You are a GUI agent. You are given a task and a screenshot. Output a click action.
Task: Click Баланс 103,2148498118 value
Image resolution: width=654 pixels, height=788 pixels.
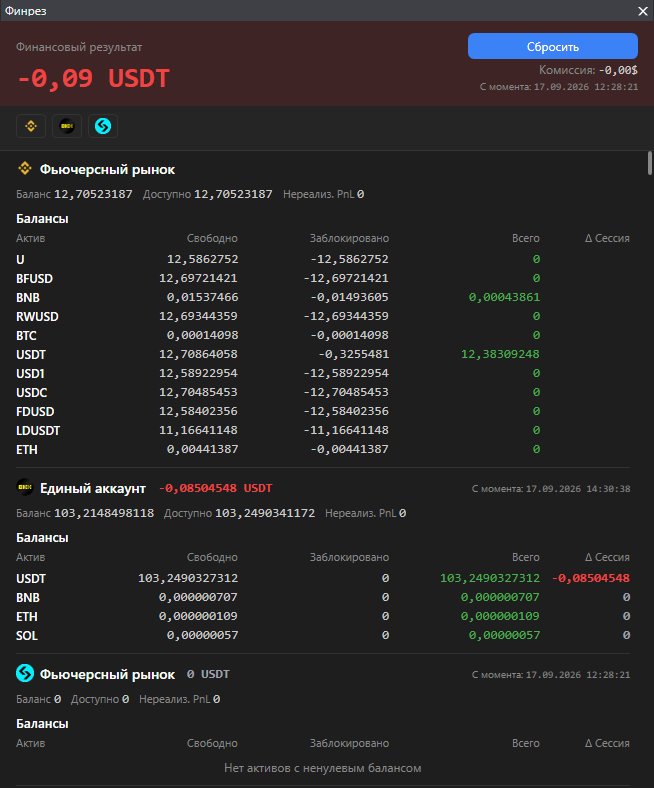(104, 513)
